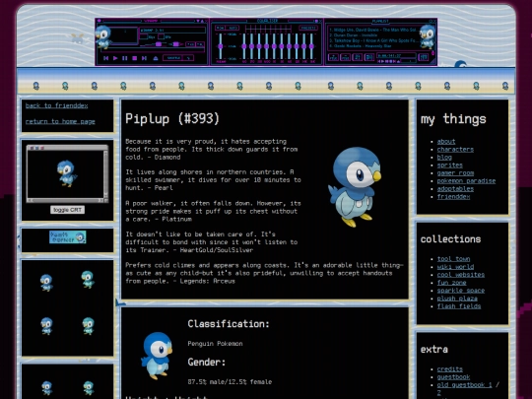Adjust the Winamp balance slider
This screenshot has width=532, height=399.
tap(175, 44)
